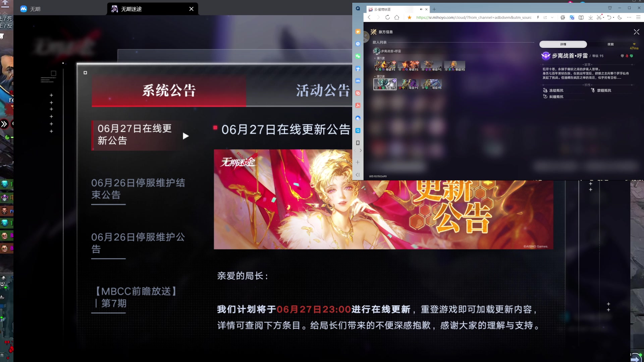Collapse the browser sidebar

point(358,175)
